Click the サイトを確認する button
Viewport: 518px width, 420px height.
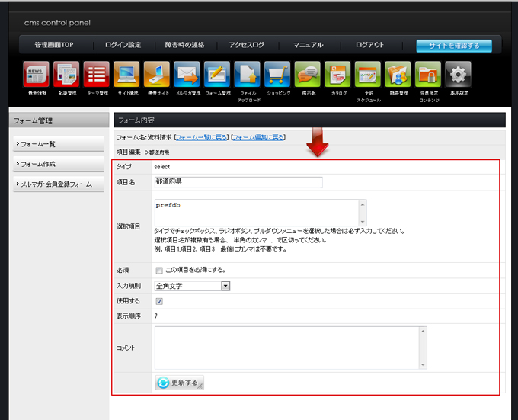pyautogui.click(x=453, y=46)
